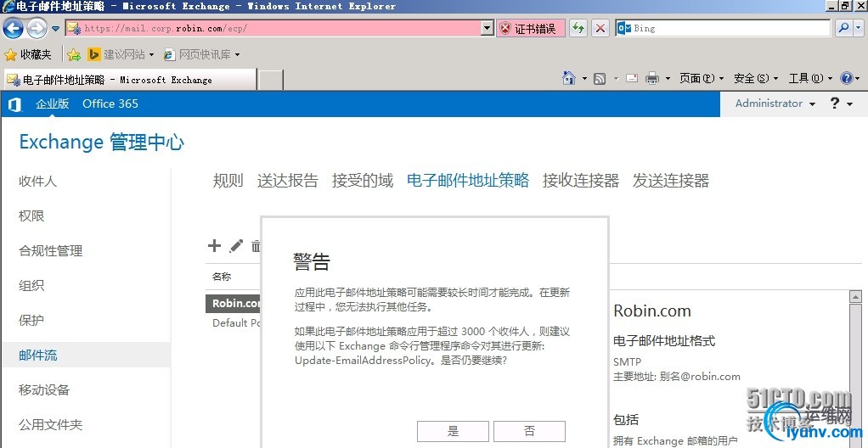Switch to Office 365 tab
Screen dimensions: 868x448
110,104
